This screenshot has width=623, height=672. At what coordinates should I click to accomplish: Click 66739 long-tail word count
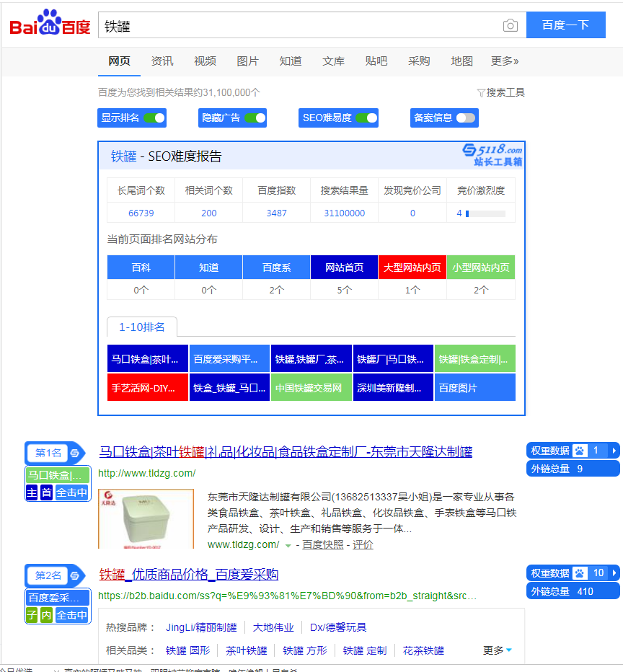click(x=141, y=213)
